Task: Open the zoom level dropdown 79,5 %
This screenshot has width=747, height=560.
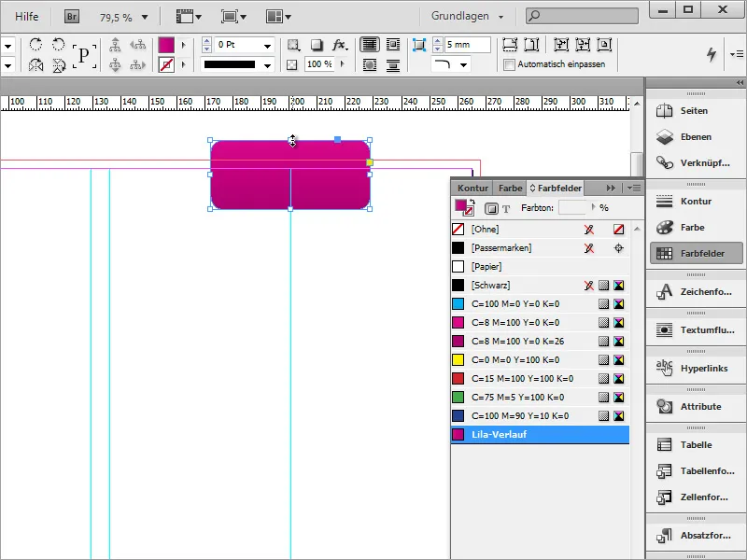Action: tap(145, 18)
